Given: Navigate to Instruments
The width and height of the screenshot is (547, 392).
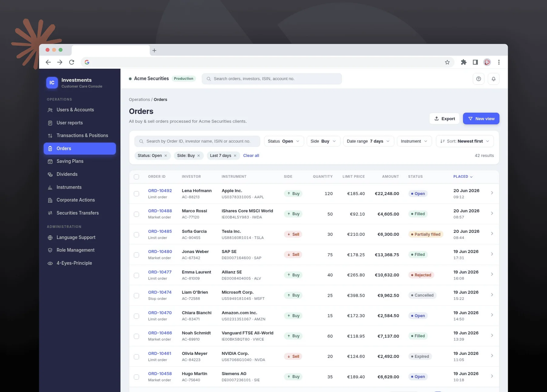Looking at the screenshot, I should pyautogui.click(x=80, y=187).
